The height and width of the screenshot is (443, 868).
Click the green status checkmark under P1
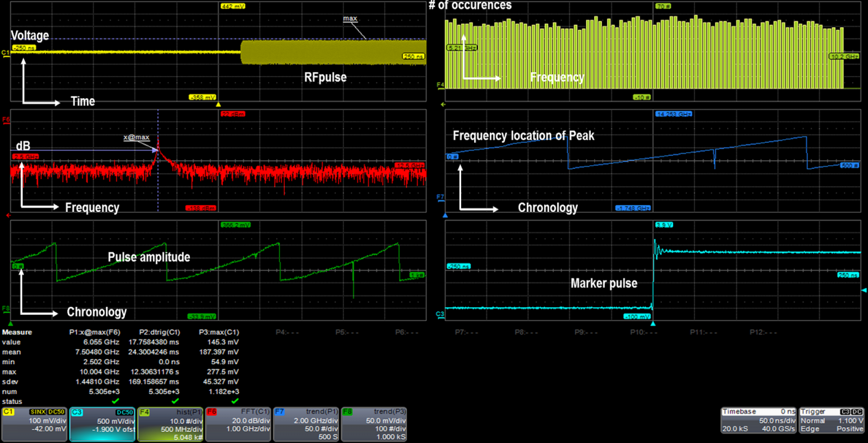tap(115, 401)
